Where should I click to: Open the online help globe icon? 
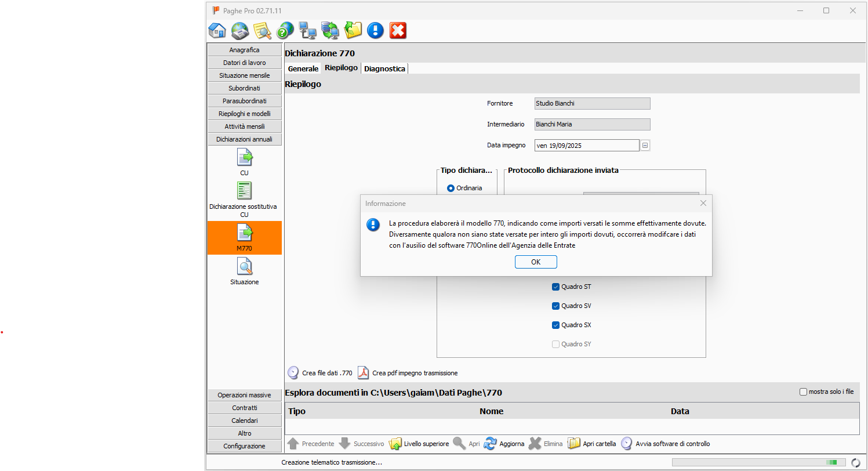pyautogui.click(x=285, y=30)
